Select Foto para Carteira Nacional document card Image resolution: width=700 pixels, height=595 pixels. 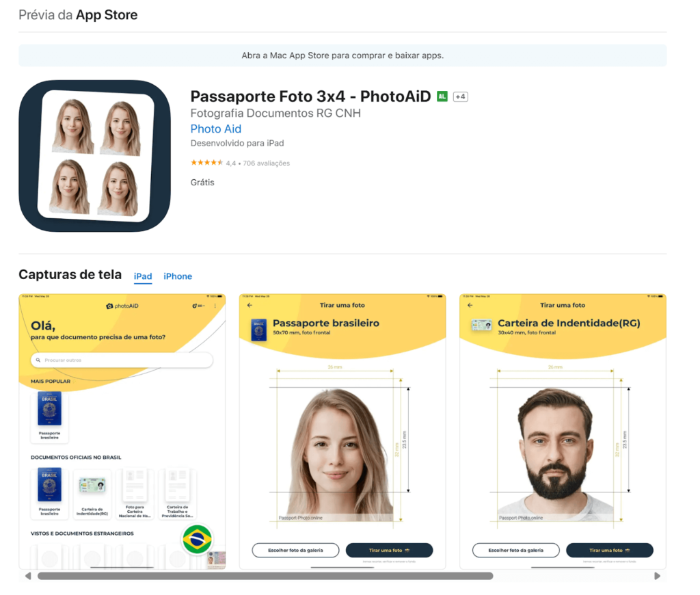click(x=135, y=493)
